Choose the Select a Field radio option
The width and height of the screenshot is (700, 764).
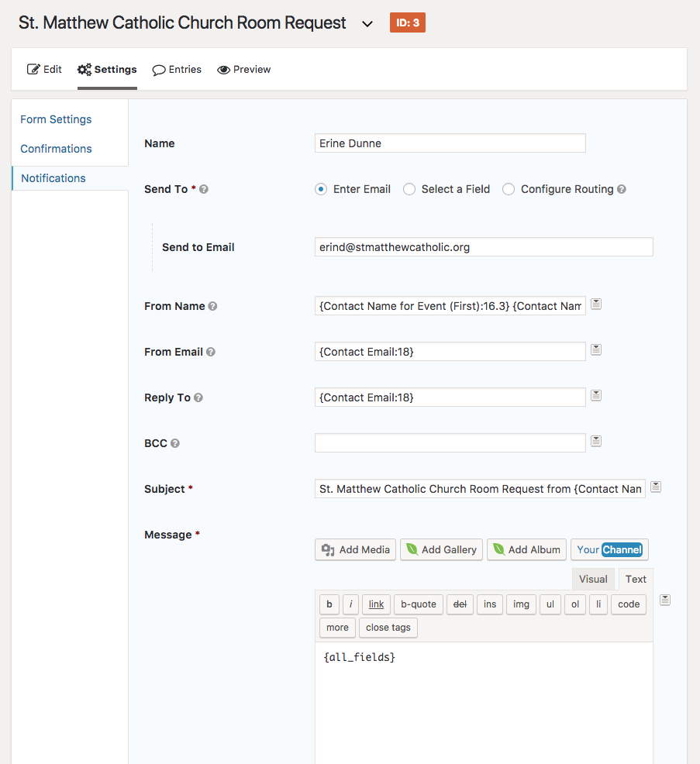(x=409, y=189)
